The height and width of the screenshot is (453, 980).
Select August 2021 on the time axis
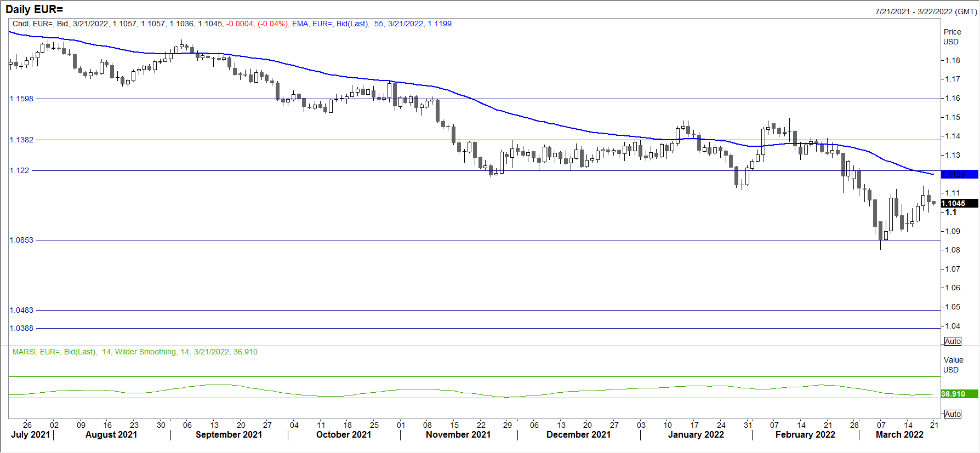[111, 434]
